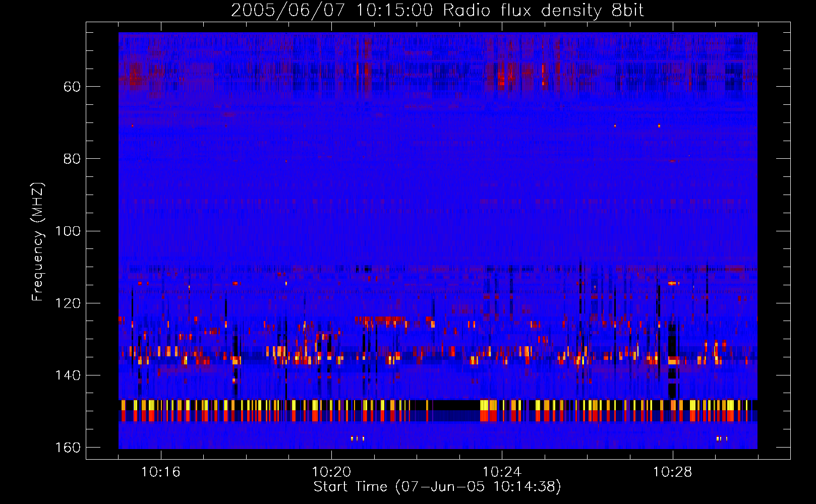Select the 60 frequency tick label
Screen dimensions: 816x504
coord(72,87)
